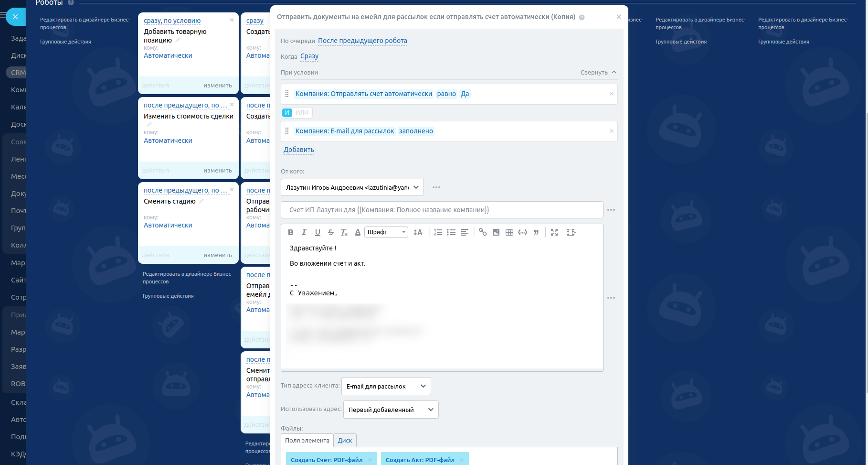Apply underline formatting in the editor
Image resolution: width=868 pixels, height=465 pixels.
318,232
